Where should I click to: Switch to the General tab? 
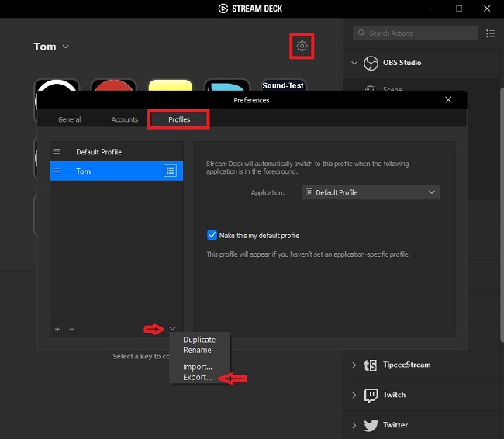[70, 119]
